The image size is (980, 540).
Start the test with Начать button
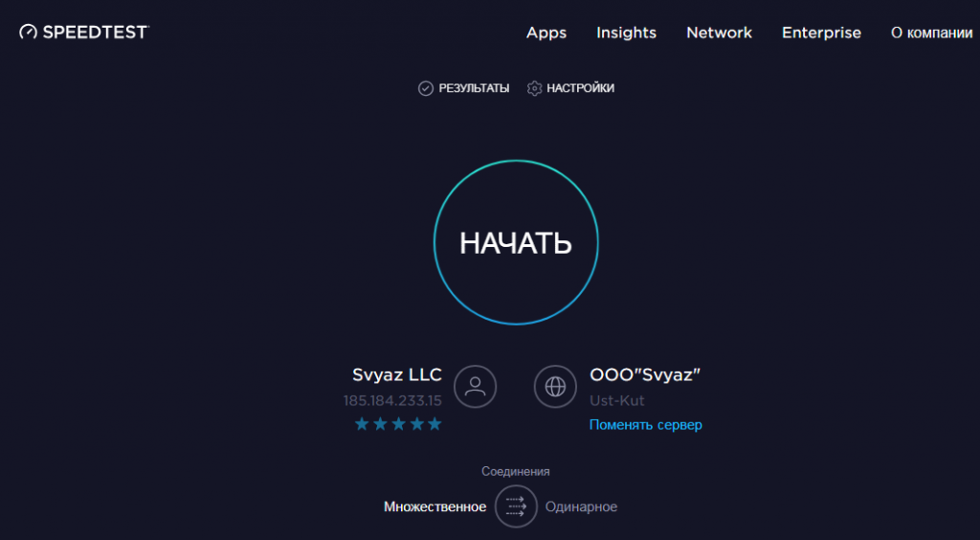[x=516, y=242]
